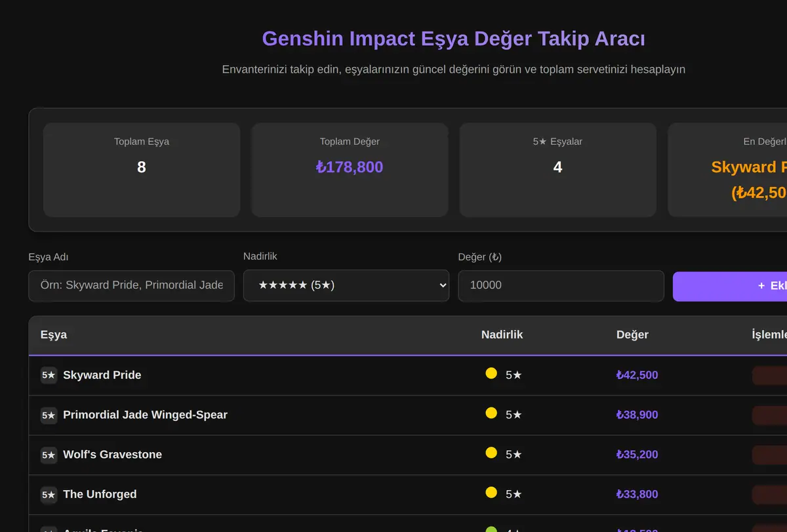Image resolution: width=787 pixels, height=532 pixels.
Task: Select the Primordial Jade Winged-Spear item name
Action: tap(145, 415)
